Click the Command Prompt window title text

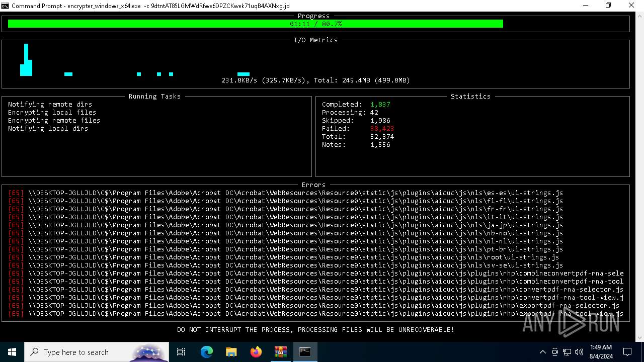pyautogui.click(x=151, y=6)
